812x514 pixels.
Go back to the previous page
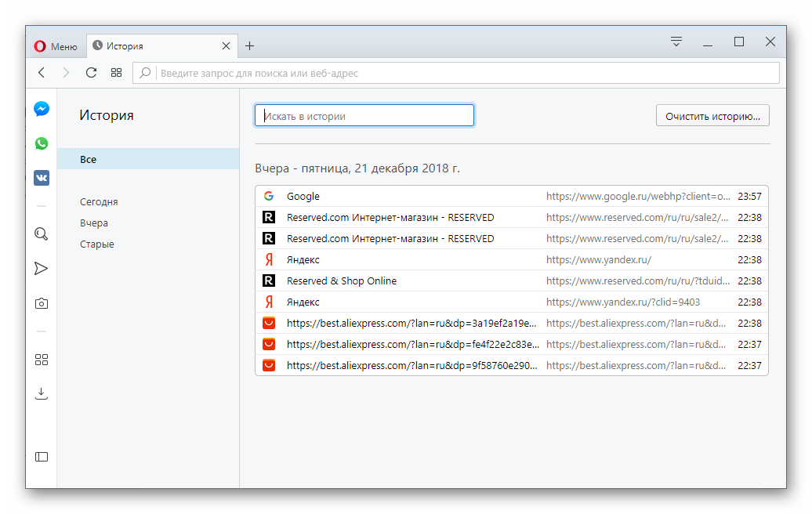pos(42,73)
